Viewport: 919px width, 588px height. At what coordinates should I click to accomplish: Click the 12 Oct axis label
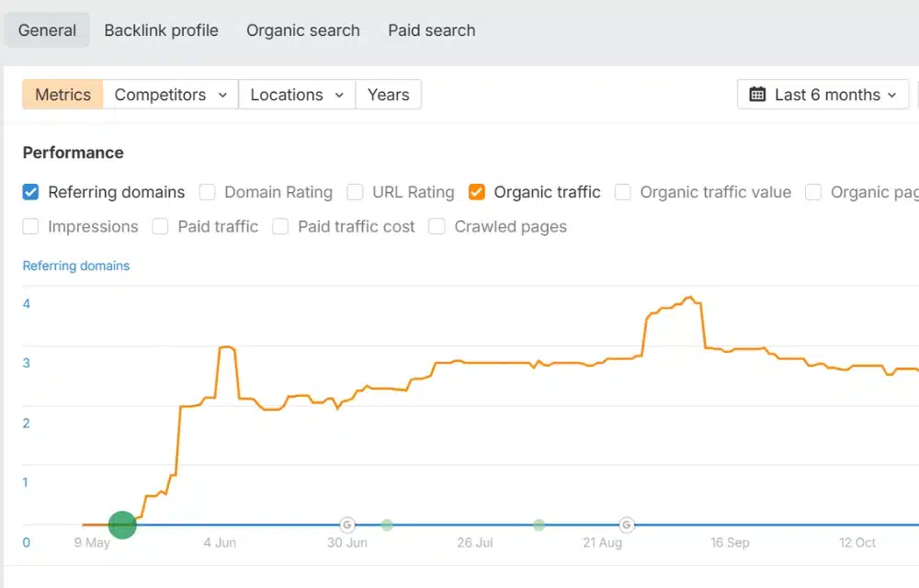coord(857,543)
